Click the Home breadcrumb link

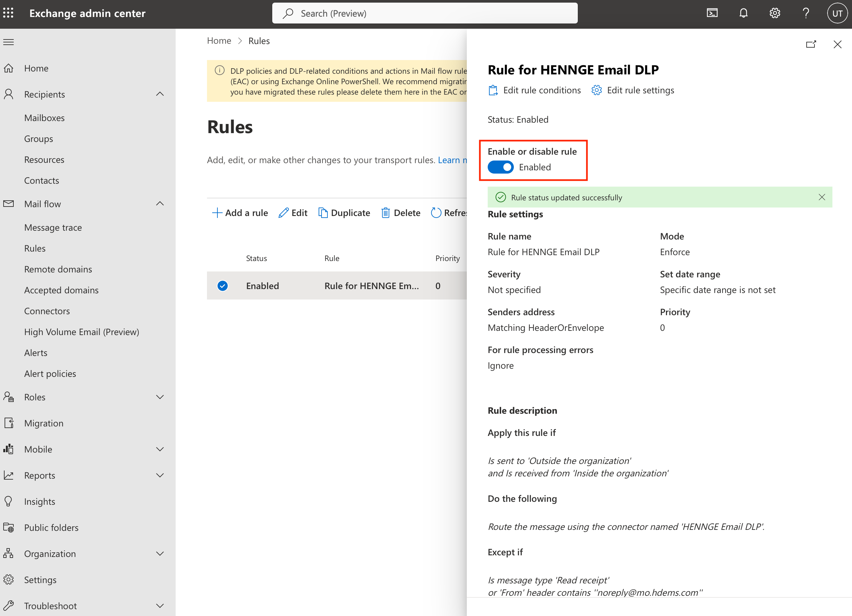click(x=219, y=40)
